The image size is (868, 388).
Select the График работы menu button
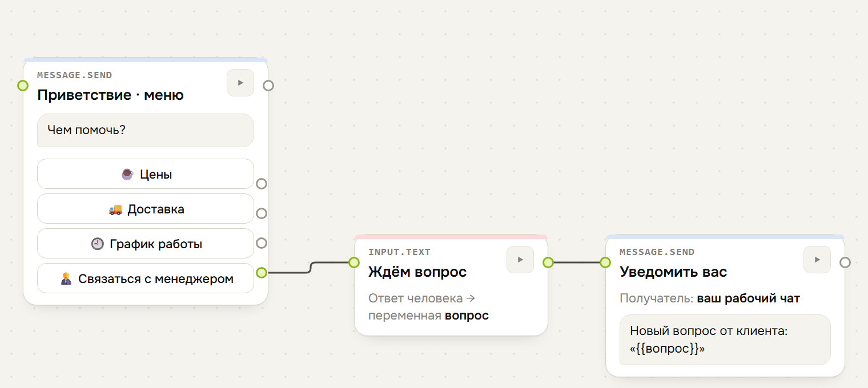(x=146, y=244)
